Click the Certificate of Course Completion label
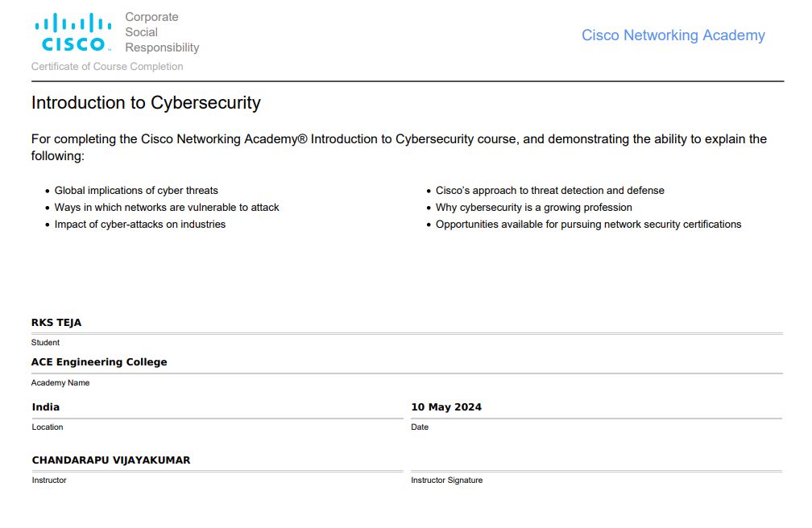 [107, 66]
